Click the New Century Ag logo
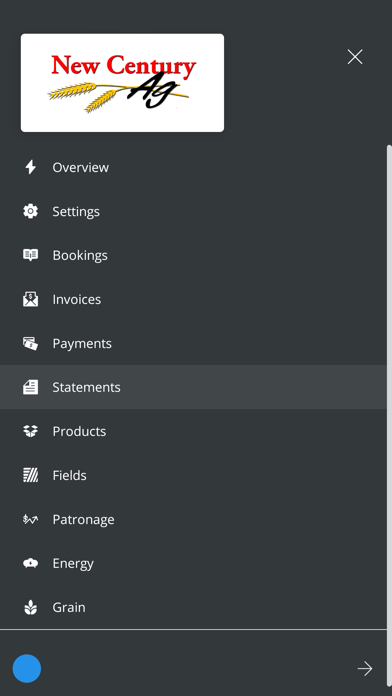 click(123, 83)
